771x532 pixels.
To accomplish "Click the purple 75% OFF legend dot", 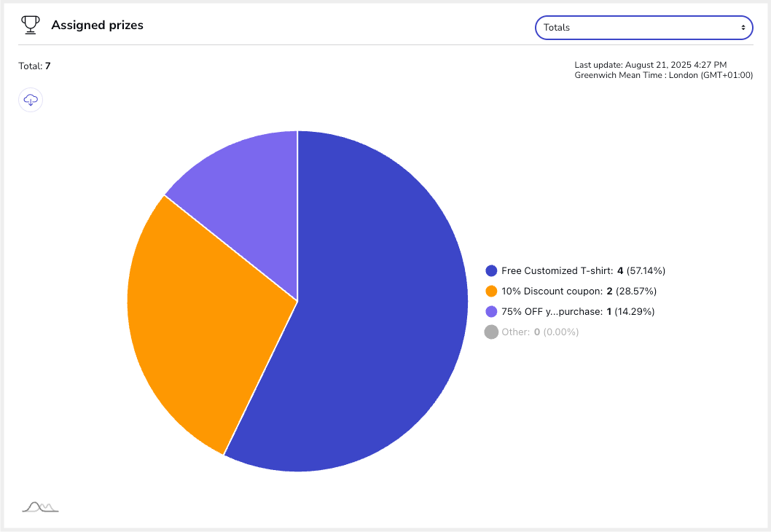I will click(491, 312).
